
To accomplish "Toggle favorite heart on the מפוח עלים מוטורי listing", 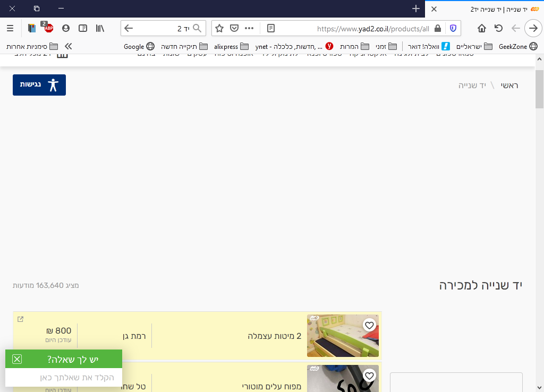I will (369, 376).
